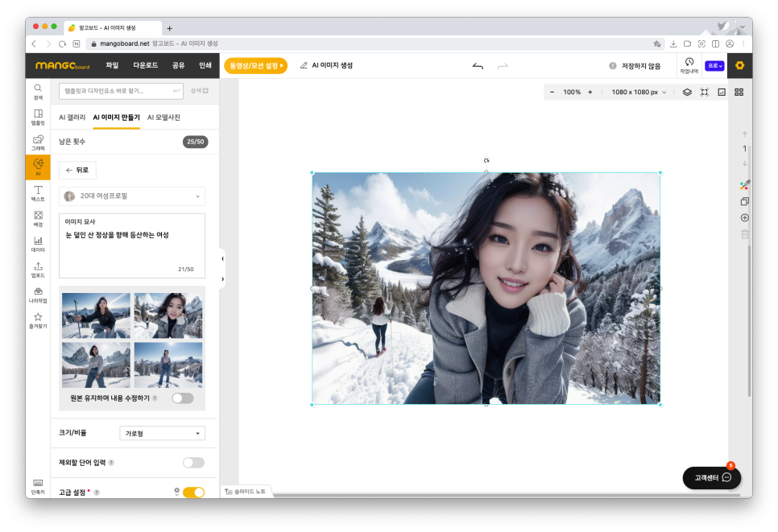Open the layers panel icon
This screenshot has height=532, width=778.
[x=687, y=93]
